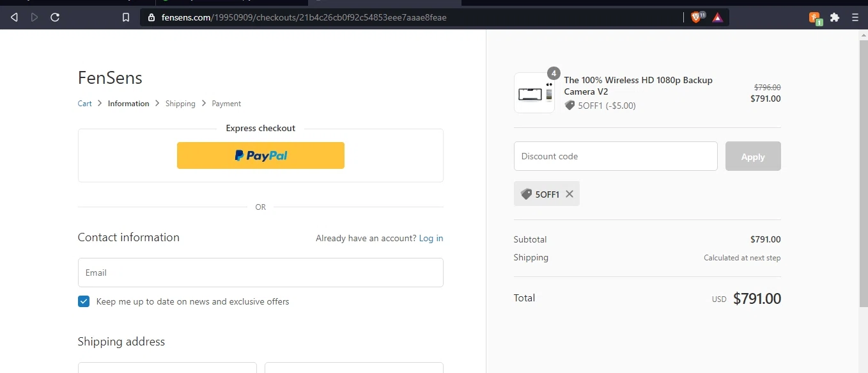868x373 pixels.
Task: Focus the Email input field
Action: [261, 273]
